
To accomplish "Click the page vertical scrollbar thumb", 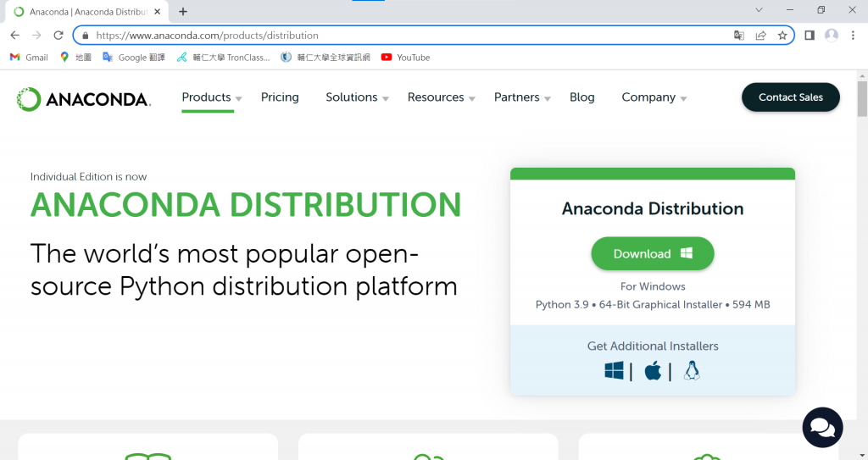I will point(862,98).
